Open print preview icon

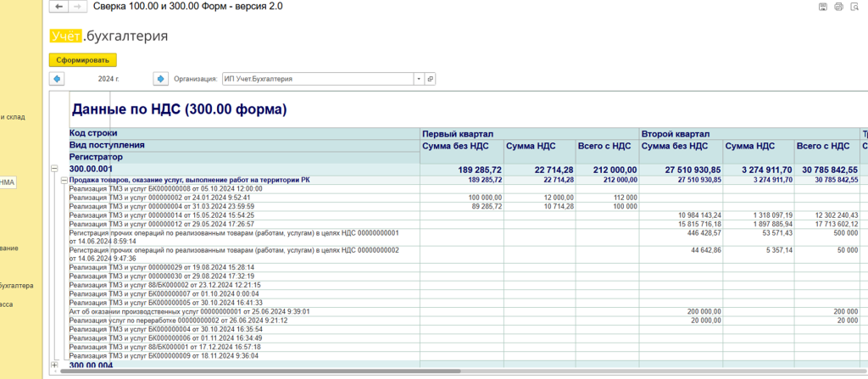tap(855, 7)
